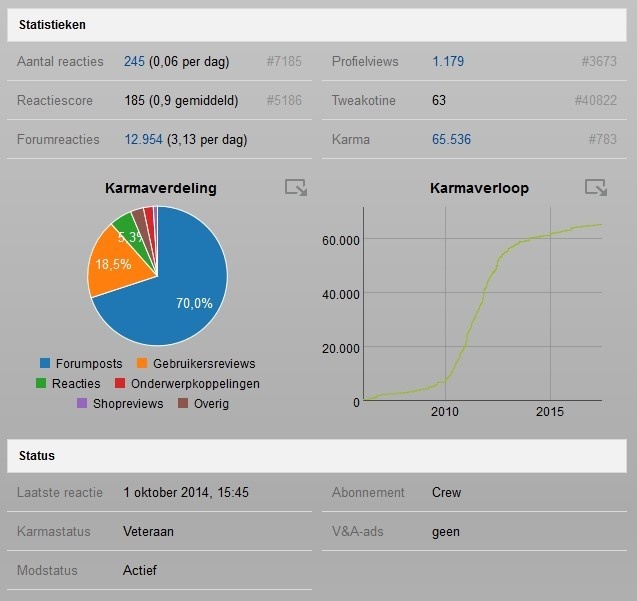Screen dimensions: 637x601
Task: Open the Karmaverdeling chart enlarge icon
Action: coord(296,187)
